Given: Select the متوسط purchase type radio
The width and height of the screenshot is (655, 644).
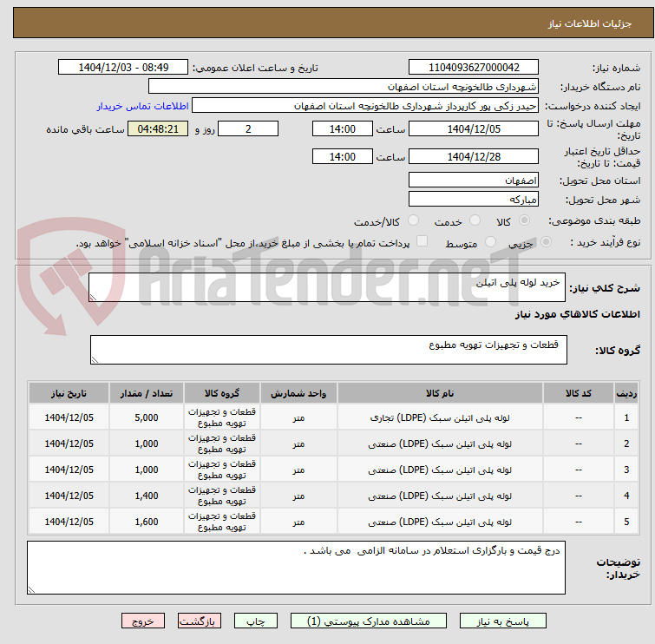Looking at the screenshot, I should click(490, 242).
